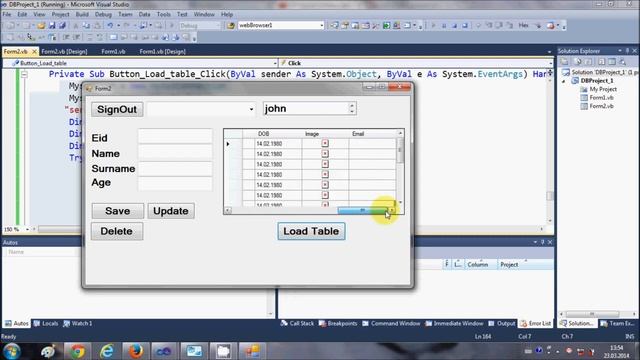Open Solution Explorer via its toolbar icon
The height and width of the screenshot is (360, 640).
coord(334,25)
